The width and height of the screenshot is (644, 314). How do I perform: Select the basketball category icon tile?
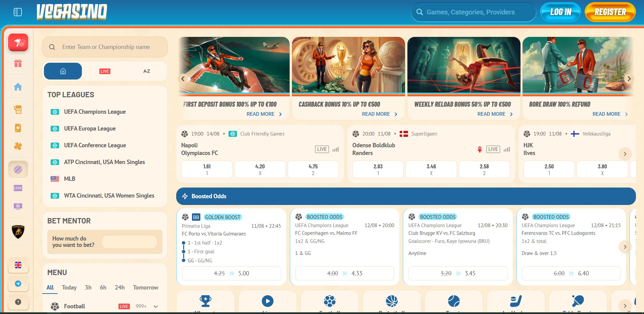pyautogui.click(x=392, y=301)
